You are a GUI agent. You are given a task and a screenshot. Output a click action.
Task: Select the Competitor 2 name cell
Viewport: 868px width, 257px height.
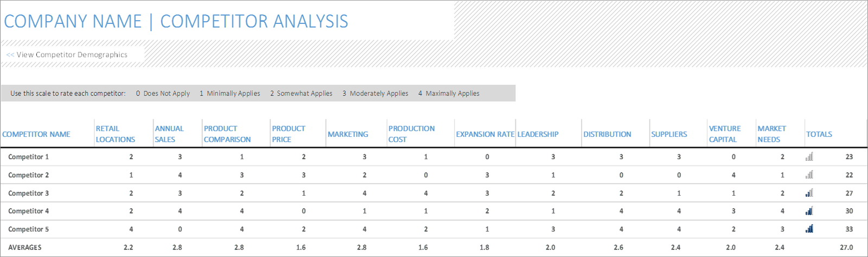pyautogui.click(x=28, y=175)
